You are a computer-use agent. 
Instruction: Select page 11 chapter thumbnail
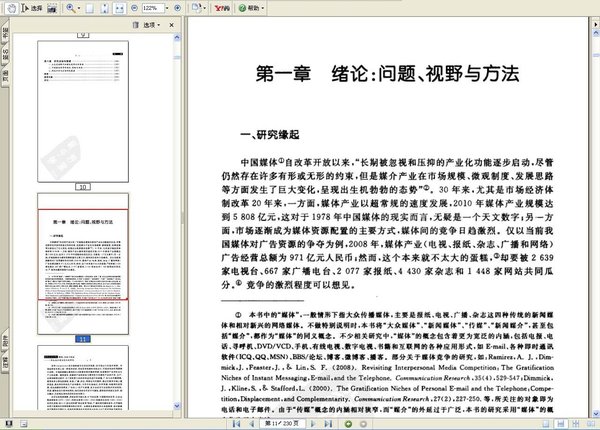83,264
